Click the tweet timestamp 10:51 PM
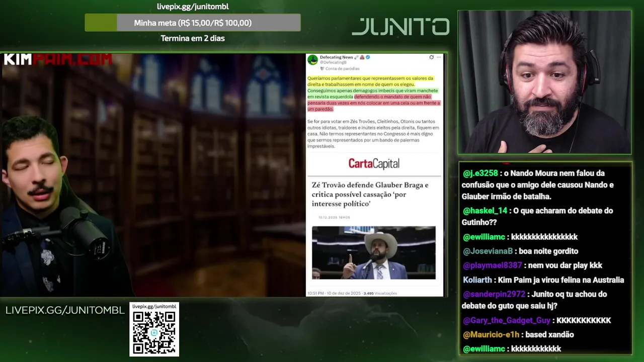Image resolution: width=644 pixels, height=362 pixels. point(315,293)
